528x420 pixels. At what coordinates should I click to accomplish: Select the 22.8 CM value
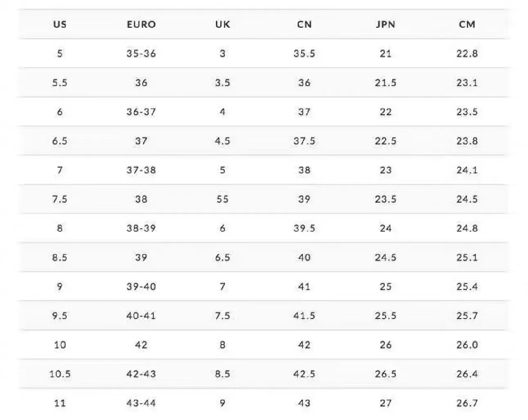coord(467,54)
